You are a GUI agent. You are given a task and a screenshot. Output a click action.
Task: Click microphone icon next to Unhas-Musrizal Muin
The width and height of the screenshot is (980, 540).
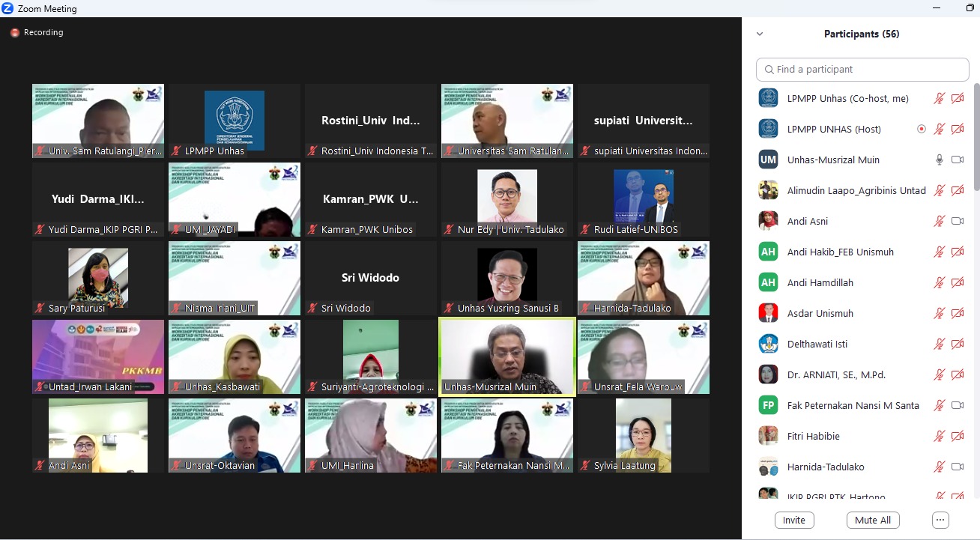click(939, 160)
